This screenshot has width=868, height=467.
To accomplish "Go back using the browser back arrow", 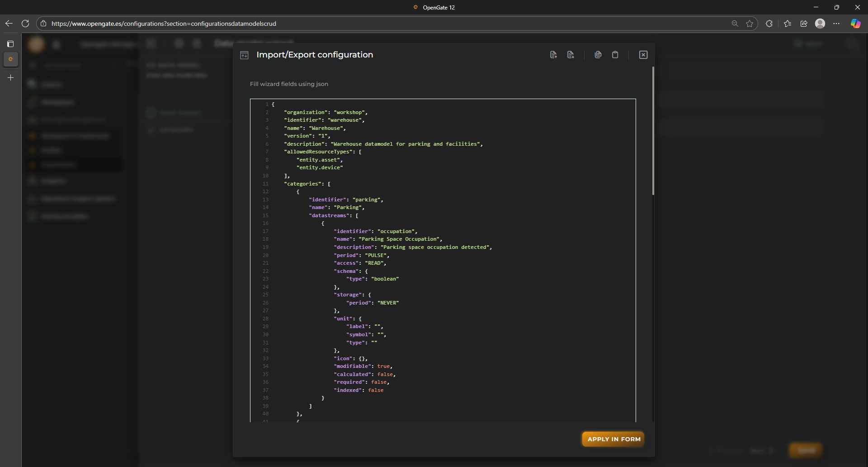I will 9,24.
